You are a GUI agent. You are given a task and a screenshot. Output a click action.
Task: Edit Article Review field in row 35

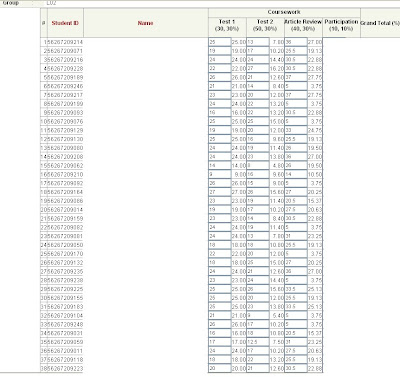pyautogui.click(x=296, y=342)
